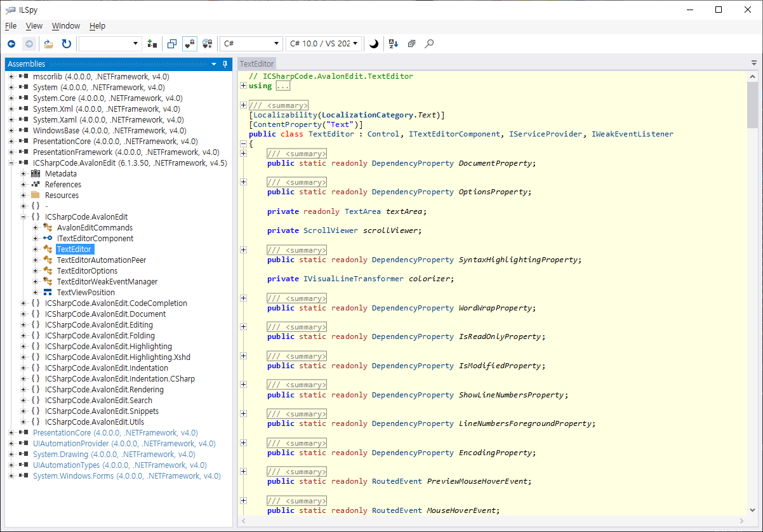Viewport: 763px width, 532px height.
Task: Click the AvalonEditCommands class icon
Action: (48, 228)
